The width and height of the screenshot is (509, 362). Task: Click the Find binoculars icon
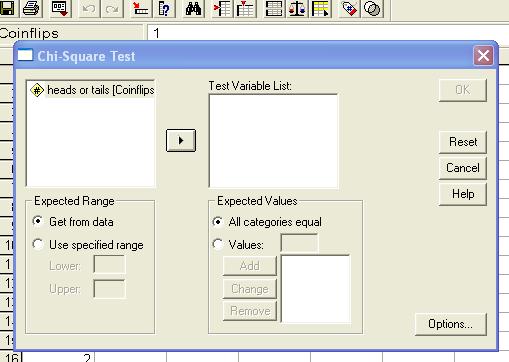[x=193, y=8]
